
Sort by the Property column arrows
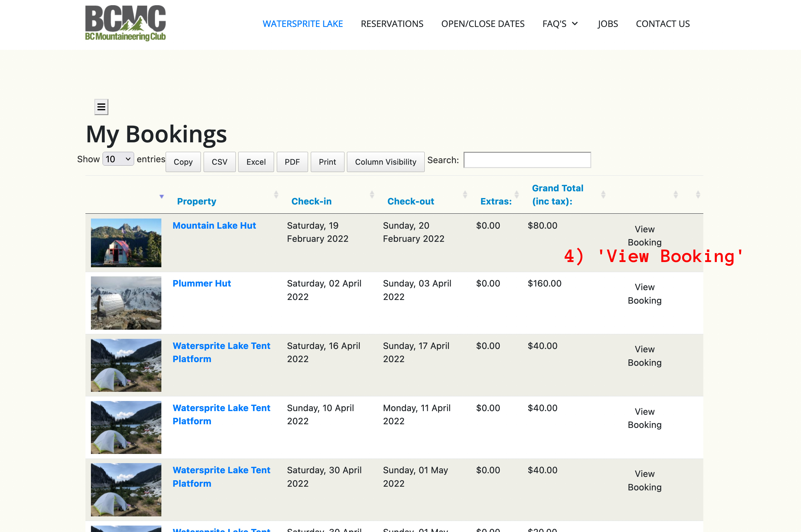coord(276,194)
